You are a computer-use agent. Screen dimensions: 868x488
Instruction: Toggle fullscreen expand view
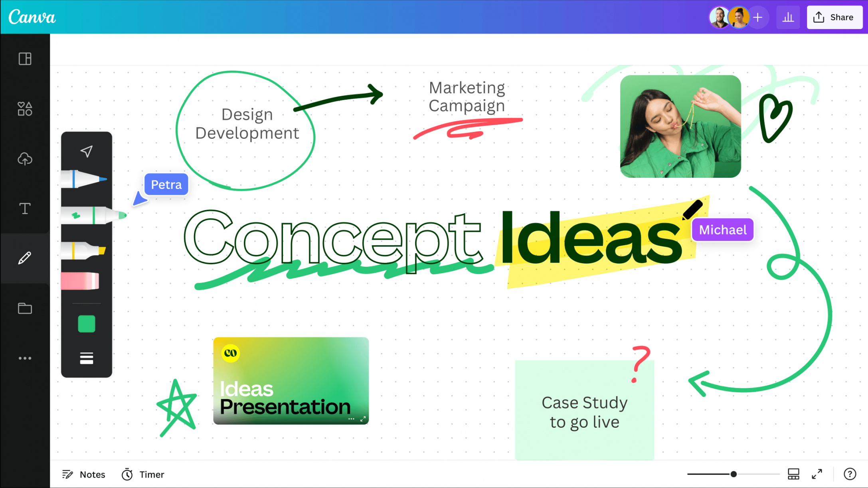click(x=818, y=474)
